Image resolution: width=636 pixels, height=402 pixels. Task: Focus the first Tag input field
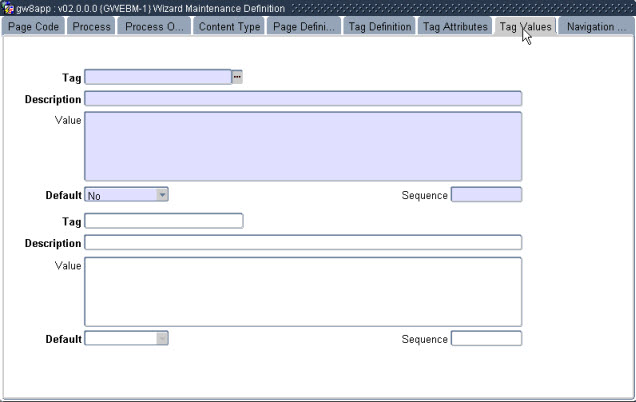[x=158, y=77]
